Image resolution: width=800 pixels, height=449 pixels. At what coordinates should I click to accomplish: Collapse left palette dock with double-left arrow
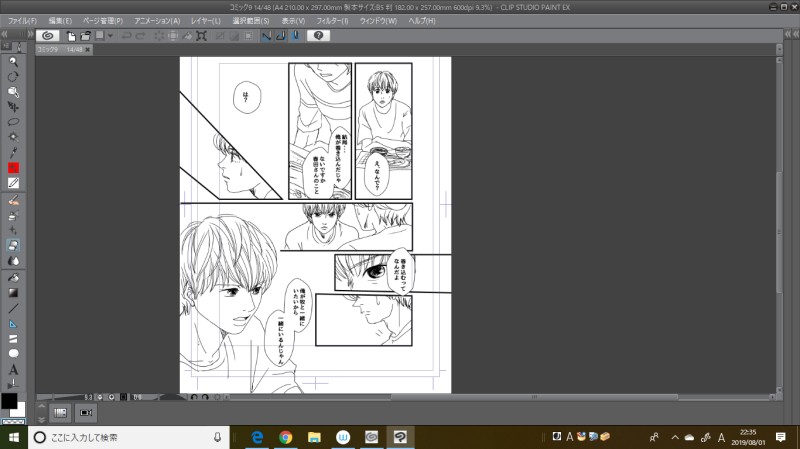point(5,34)
